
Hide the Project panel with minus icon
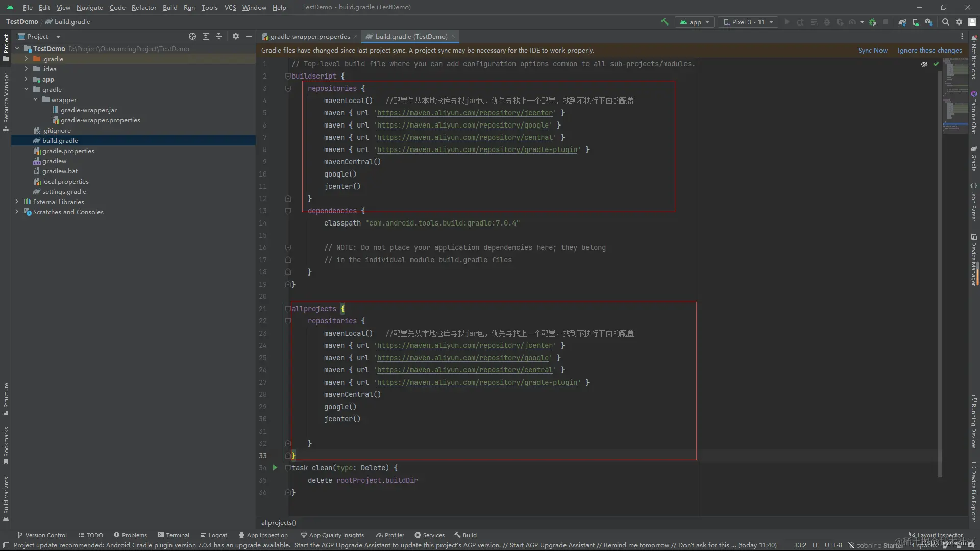pyautogui.click(x=249, y=36)
